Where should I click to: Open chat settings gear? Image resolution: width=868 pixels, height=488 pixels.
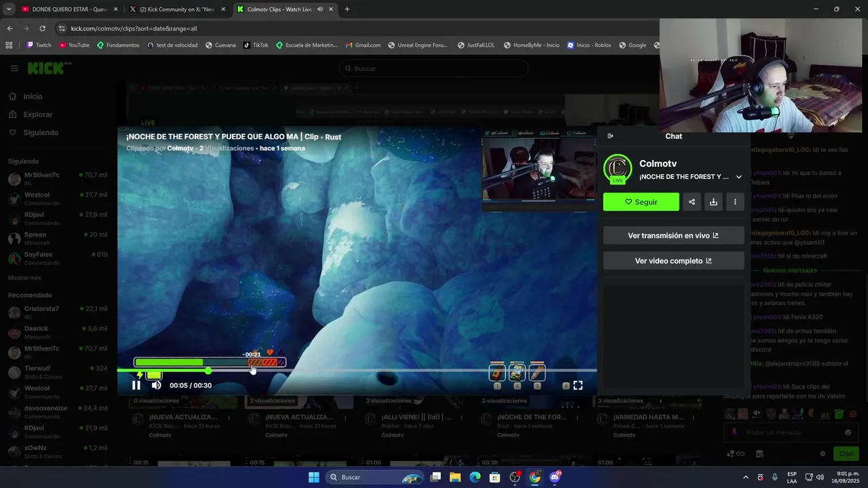click(x=823, y=453)
